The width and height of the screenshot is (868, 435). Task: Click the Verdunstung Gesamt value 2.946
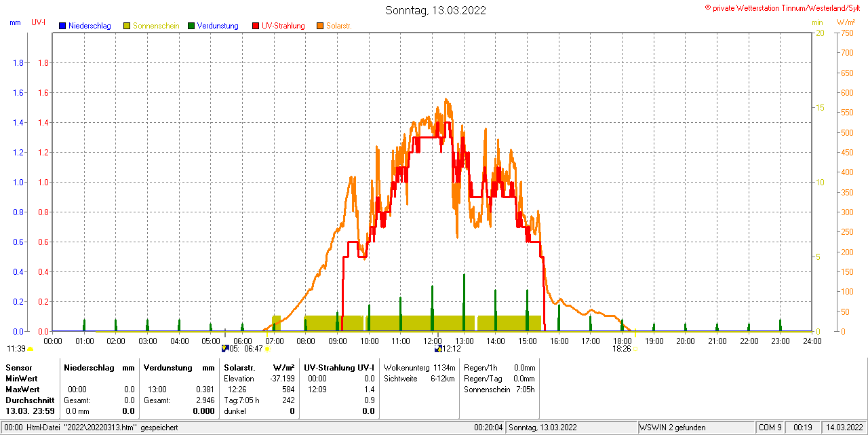tap(204, 400)
